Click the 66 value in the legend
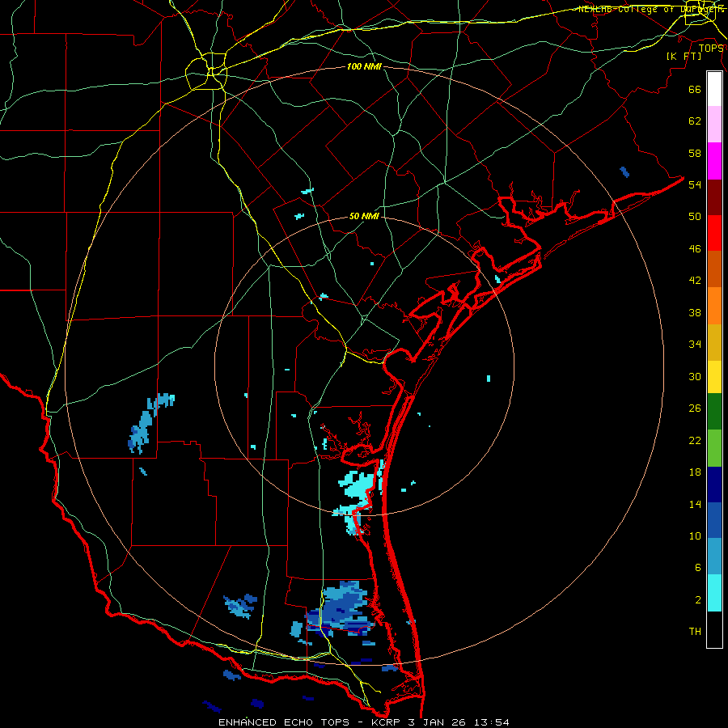Screen dimensions: 728x728 (695, 89)
